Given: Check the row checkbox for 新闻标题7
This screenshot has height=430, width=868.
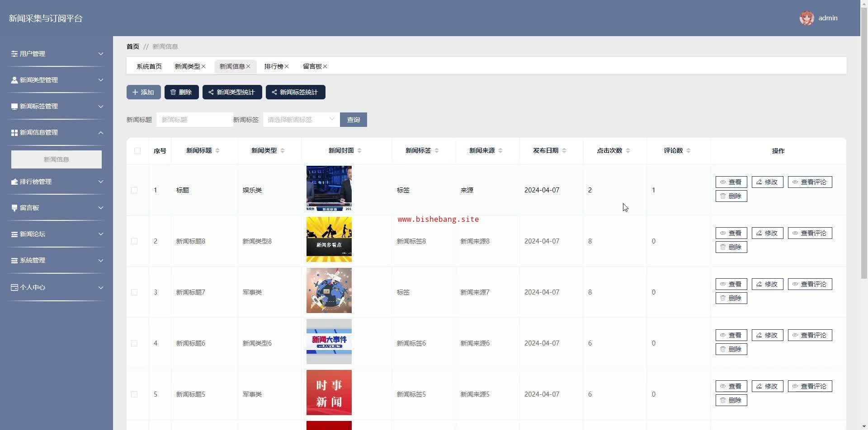Looking at the screenshot, I should [134, 292].
